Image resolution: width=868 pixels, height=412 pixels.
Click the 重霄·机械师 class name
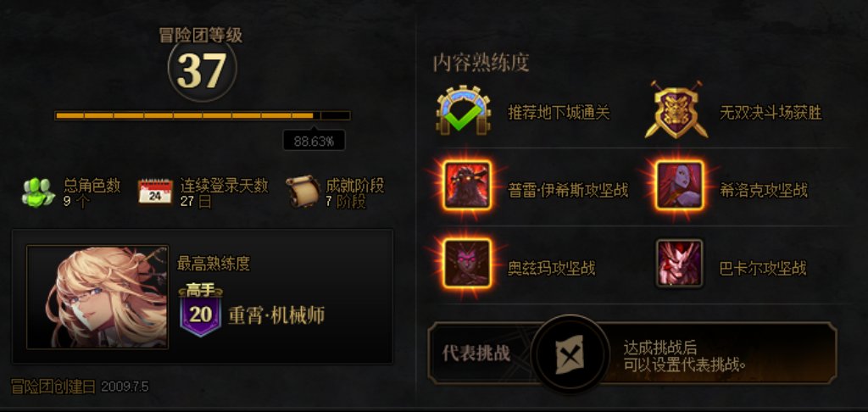(x=276, y=315)
